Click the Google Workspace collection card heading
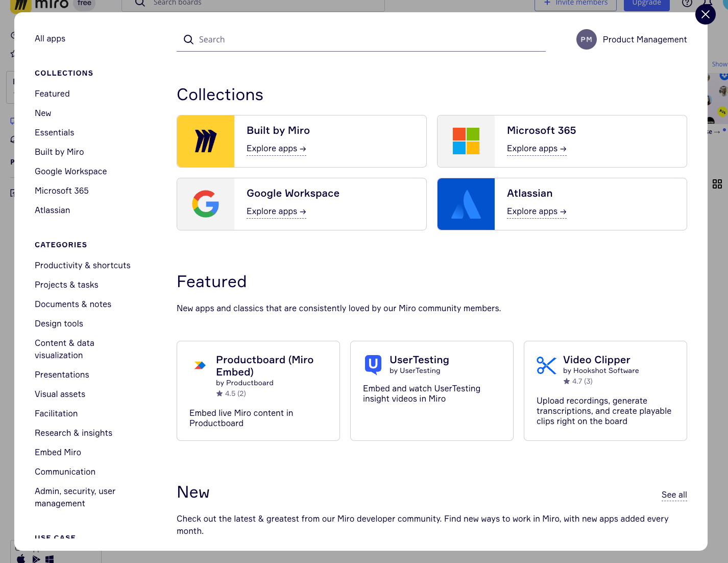Image resolution: width=728 pixels, height=563 pixels. (293, 193)
